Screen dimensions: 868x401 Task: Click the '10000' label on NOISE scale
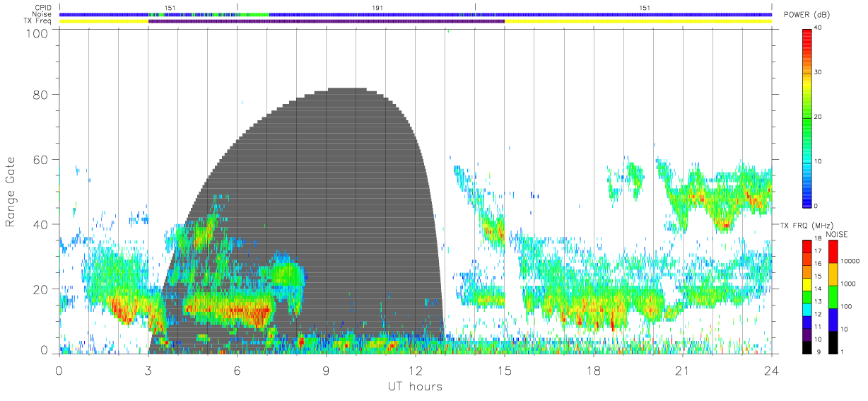[850, 261]
